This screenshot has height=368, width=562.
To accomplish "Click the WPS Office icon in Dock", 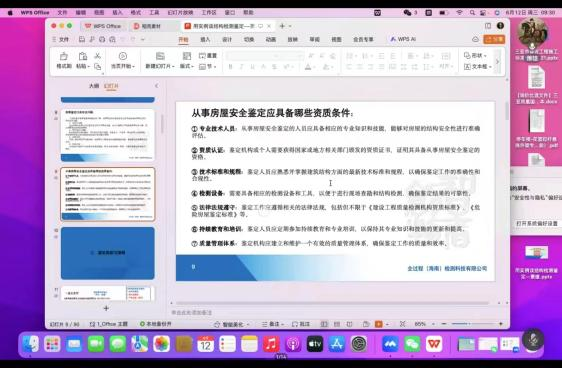I will [x=434, y=344].
